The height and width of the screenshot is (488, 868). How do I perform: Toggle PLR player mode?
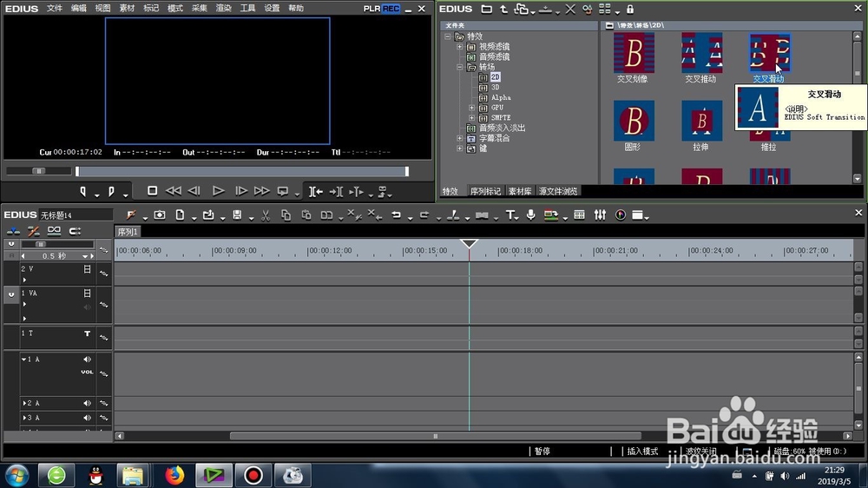pos(372,9)
